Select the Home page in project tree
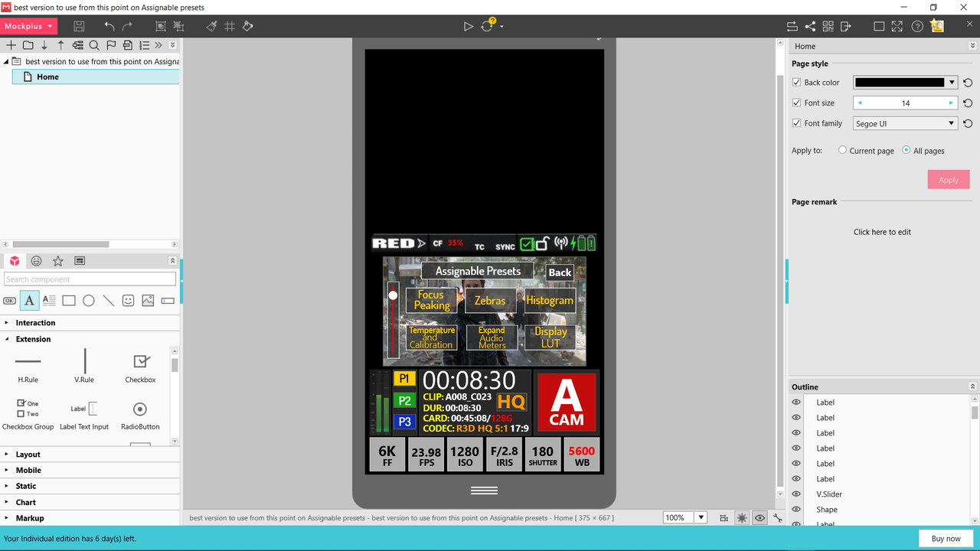 pyautogui.click(x=96, y=77)
